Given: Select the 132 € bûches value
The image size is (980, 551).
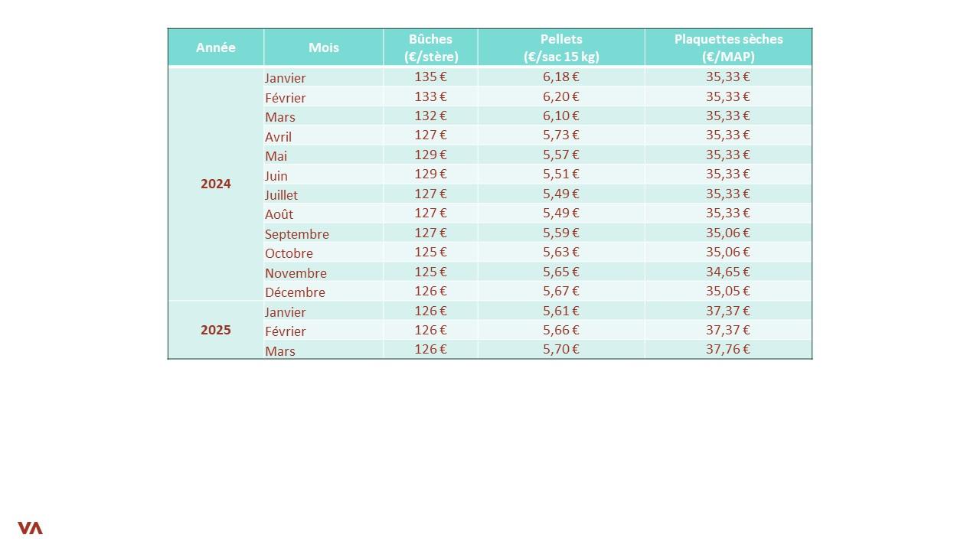Looking at the screenshot, I should [430, 116].
